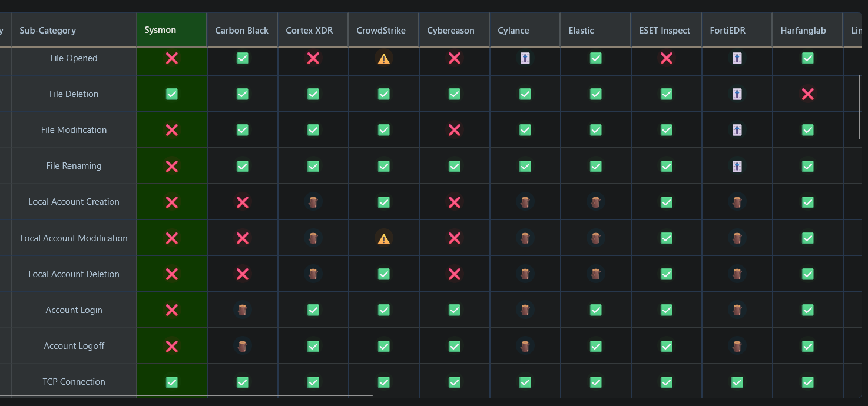Choose the Cybereason column header

pyautogui.click(x=454, y=30)
